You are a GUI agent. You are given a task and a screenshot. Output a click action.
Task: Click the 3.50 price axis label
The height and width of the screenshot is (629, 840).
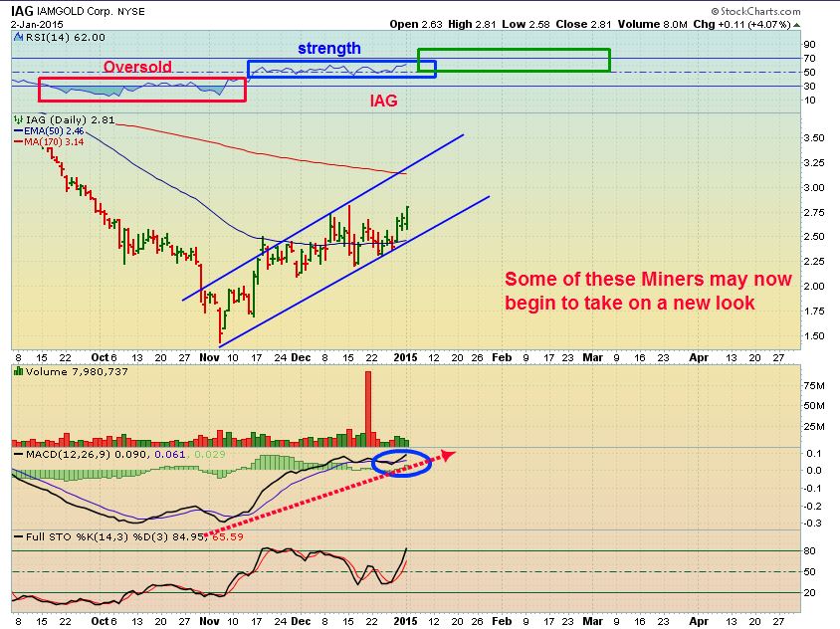tap(814, 137)
